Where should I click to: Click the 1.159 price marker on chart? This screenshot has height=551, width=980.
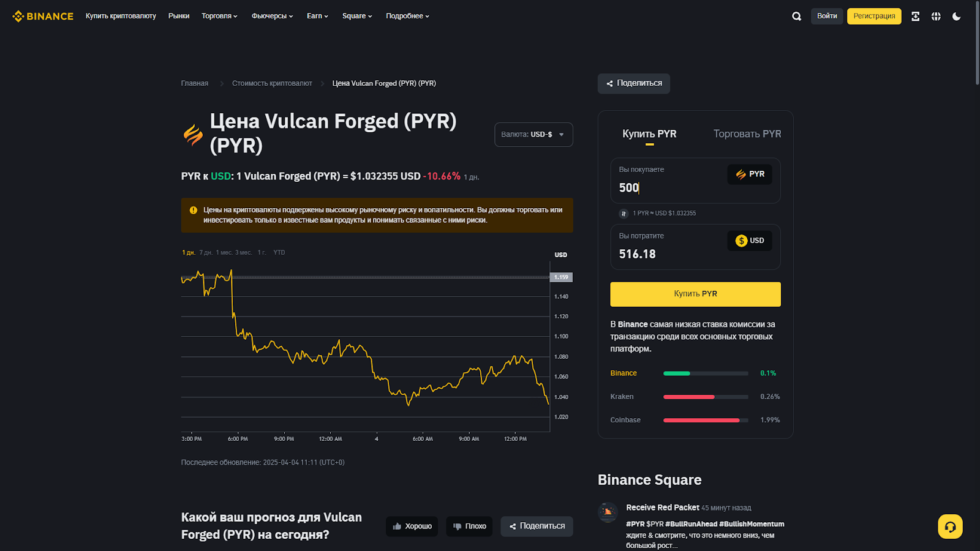point(561,277)
